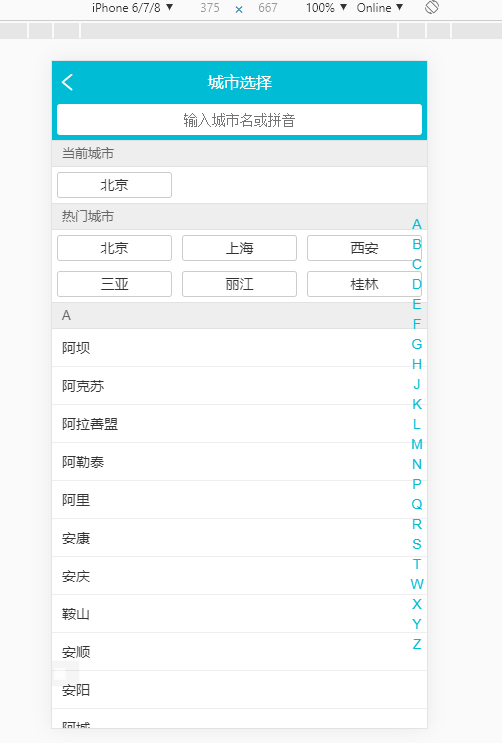This screenshot has height=743, width=502.
Task: Select city 阿坝 from list
Action: [x=239, y=348]
